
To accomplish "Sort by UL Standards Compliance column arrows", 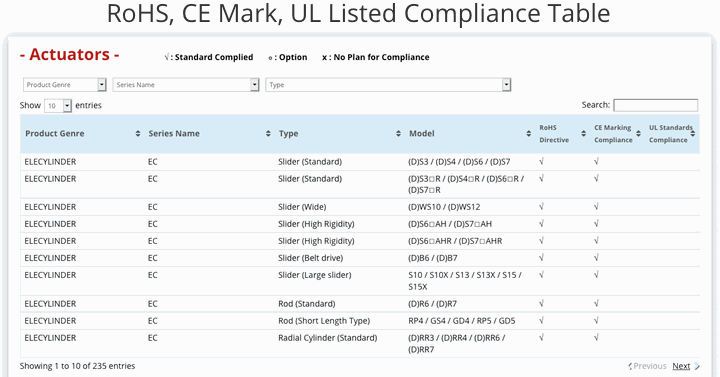I will pos(693,134).
